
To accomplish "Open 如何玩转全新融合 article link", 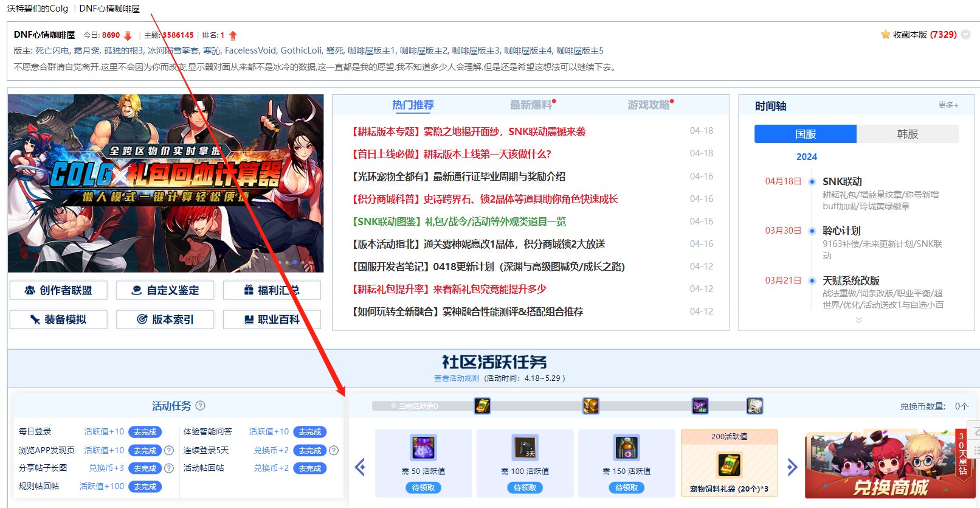I will 467,311.
